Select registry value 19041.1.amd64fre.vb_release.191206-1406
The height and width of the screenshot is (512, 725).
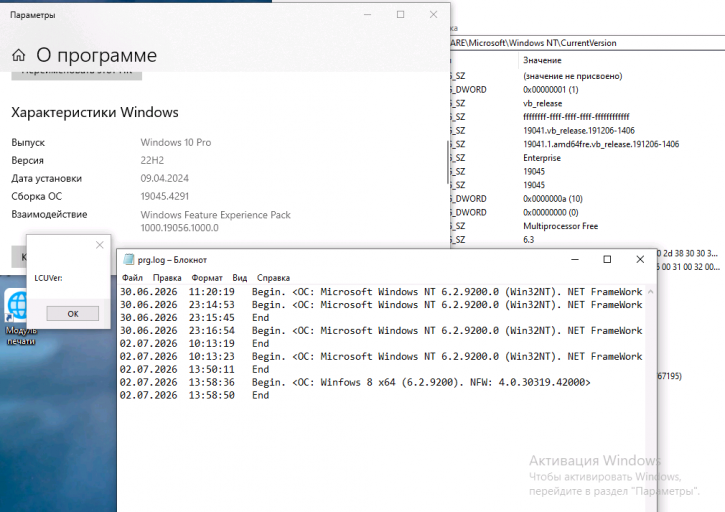coord(601,144)
